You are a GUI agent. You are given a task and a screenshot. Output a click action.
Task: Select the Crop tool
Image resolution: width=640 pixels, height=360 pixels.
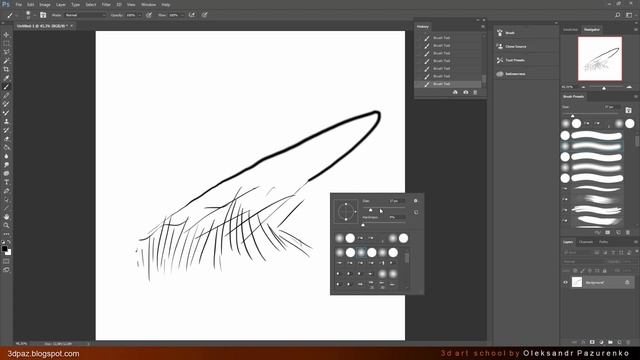click(x=6, y=69)
